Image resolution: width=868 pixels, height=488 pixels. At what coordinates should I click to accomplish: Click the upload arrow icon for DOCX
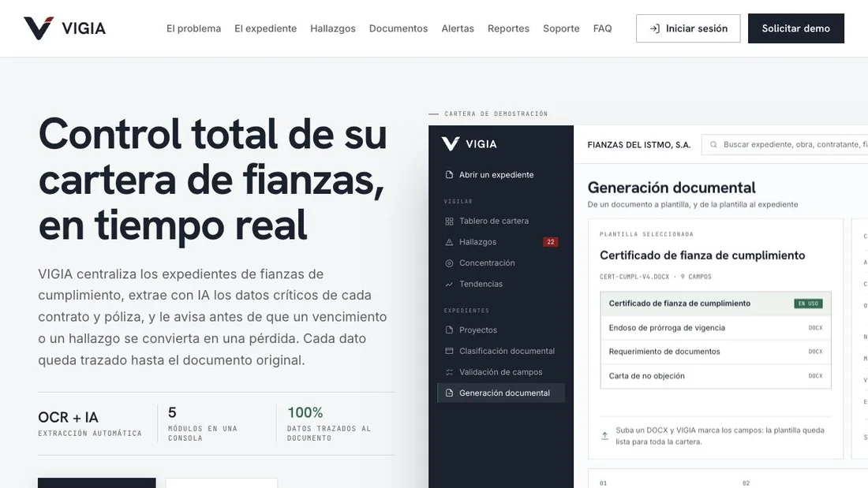(605, 436)
